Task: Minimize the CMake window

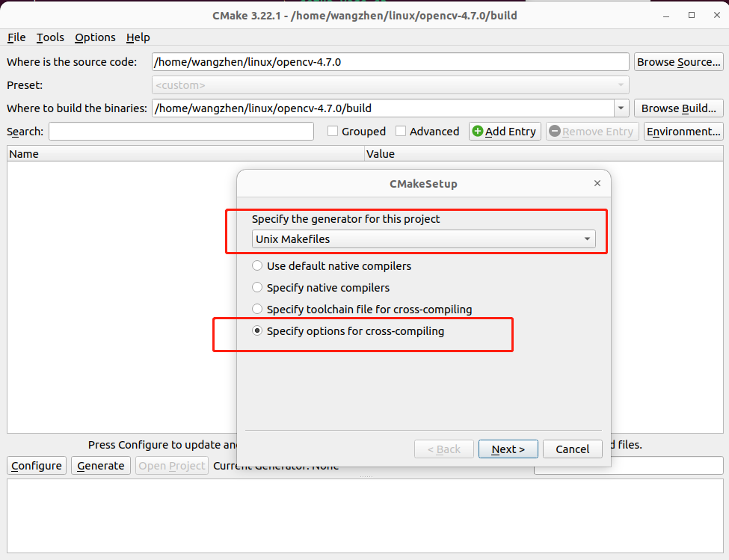Action: point(665,16)
